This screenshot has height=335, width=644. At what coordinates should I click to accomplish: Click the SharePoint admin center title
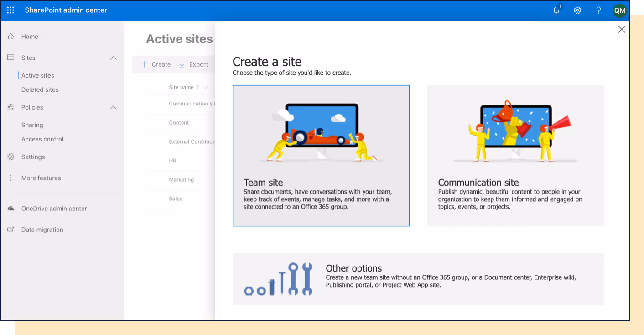[66, 10]
